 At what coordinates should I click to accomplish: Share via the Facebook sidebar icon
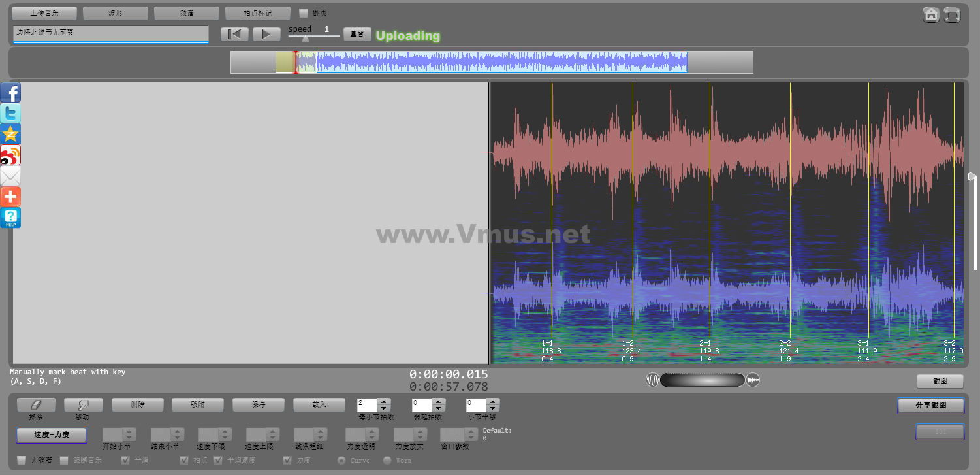[x=10, y=93]
